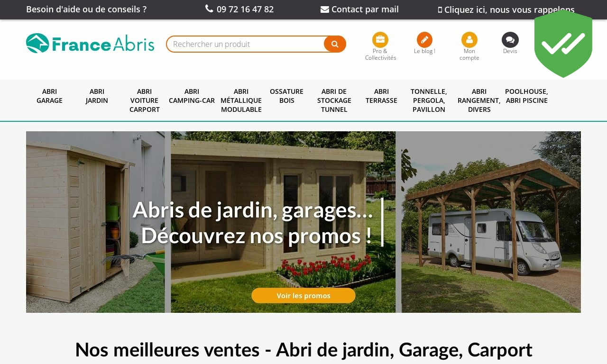Expand Abri Voiture Carport category
Screen dimensions: 607x364
[x=145, y=100]
